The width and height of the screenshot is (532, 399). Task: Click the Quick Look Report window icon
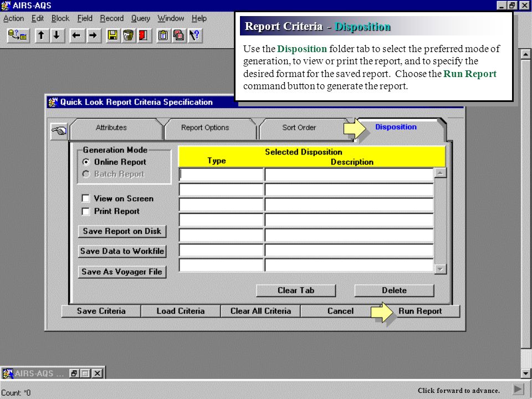(x=53, y=102)
